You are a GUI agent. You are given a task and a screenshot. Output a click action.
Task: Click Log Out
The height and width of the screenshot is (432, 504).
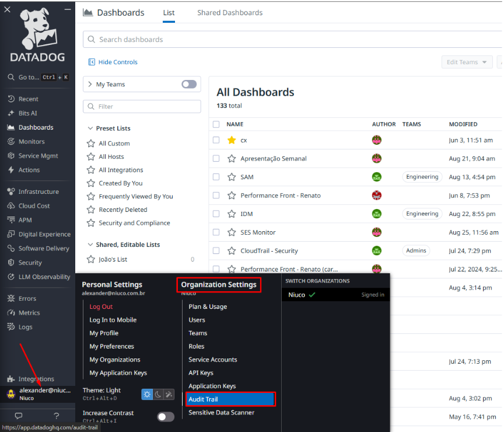[101, 306]
